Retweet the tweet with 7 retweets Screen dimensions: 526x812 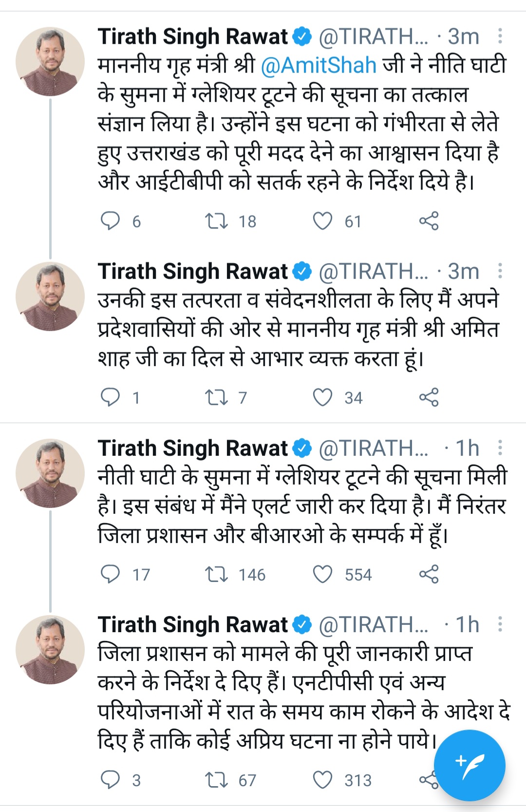(x=216, y=398)
